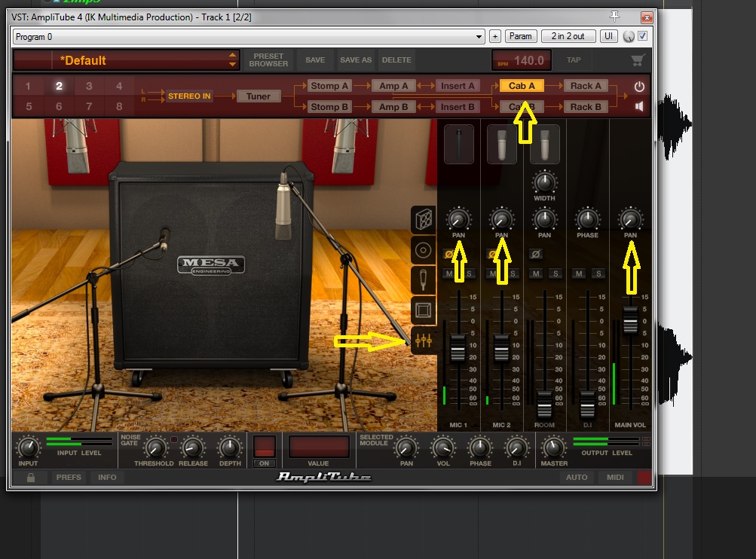Image resolution: width=756 pixels, height=559 pixels.
Task: Click the power bypass icon
Action: 639,87
